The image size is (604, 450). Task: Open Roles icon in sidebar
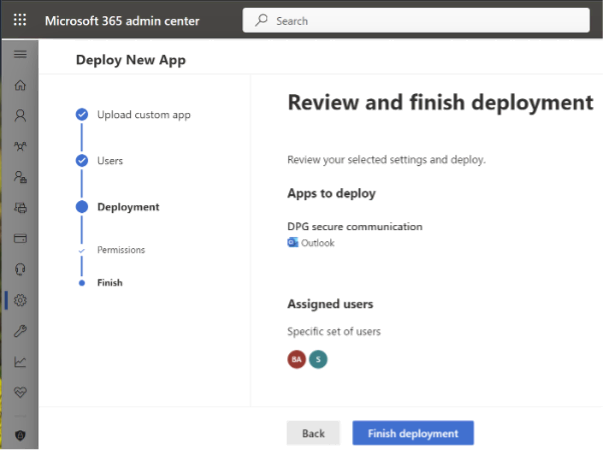pos(20,177)
